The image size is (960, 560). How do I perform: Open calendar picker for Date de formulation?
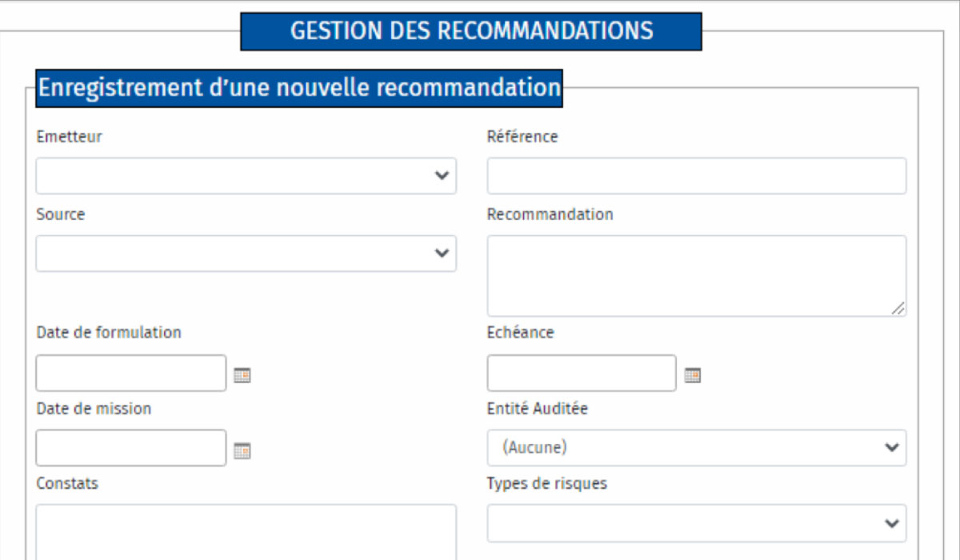pyautogui.click(x=242, y=374)
